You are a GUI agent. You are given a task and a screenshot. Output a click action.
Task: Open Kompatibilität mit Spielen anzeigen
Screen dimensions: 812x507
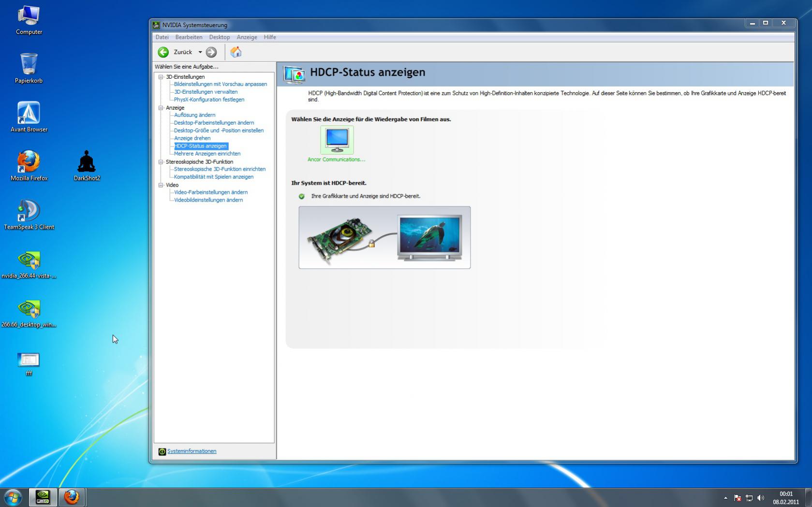pyautogui.click(x=214, y=177)
